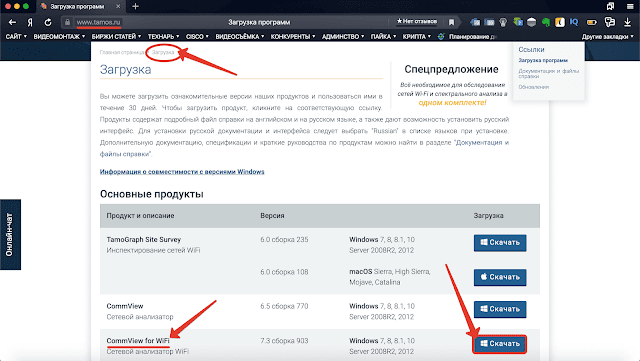Open the 'Онлайн-чат' side tab
This screenshot has height=361, width=640.
pos(10,234)
